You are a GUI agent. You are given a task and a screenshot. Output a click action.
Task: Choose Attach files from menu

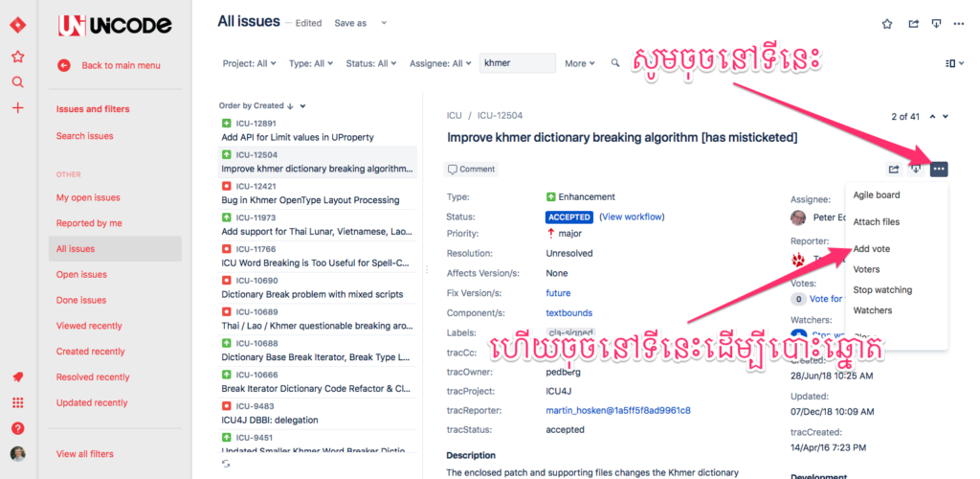point(877,222)
